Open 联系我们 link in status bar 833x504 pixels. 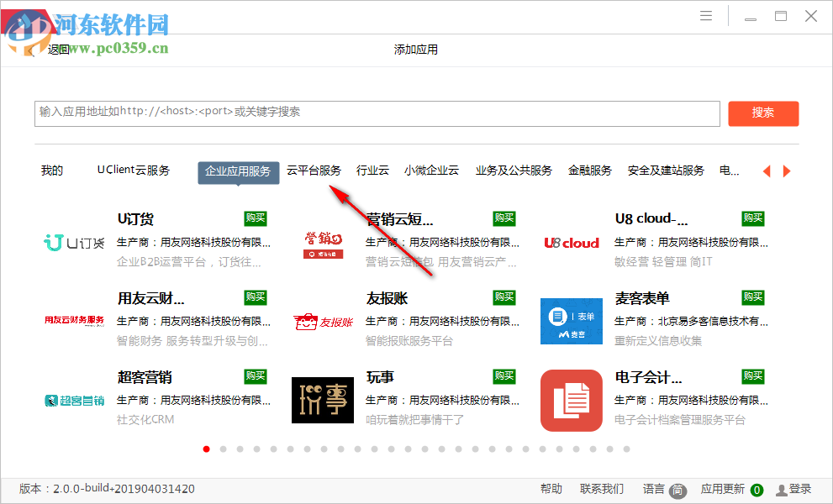tap(603, 489)
